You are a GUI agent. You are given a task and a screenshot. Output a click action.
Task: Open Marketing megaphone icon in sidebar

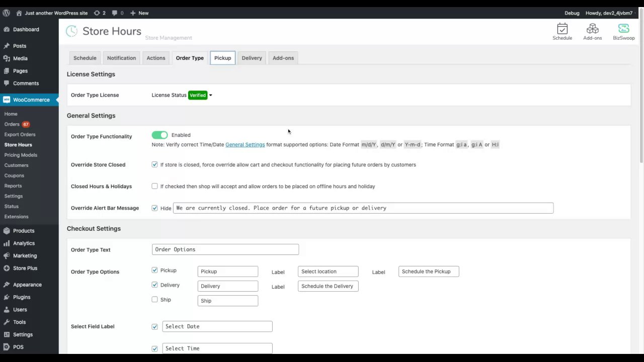click(x=7, y=256)
